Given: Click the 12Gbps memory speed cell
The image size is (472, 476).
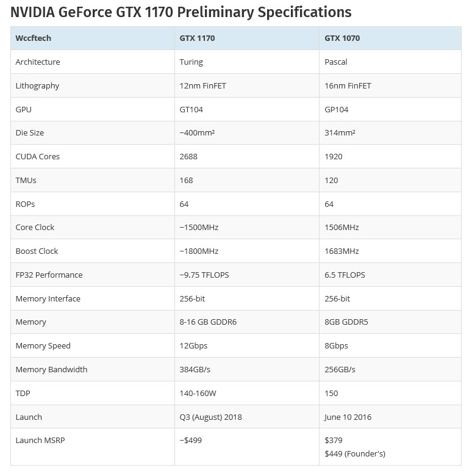Looking at the screenshot, I should point(193,345).
